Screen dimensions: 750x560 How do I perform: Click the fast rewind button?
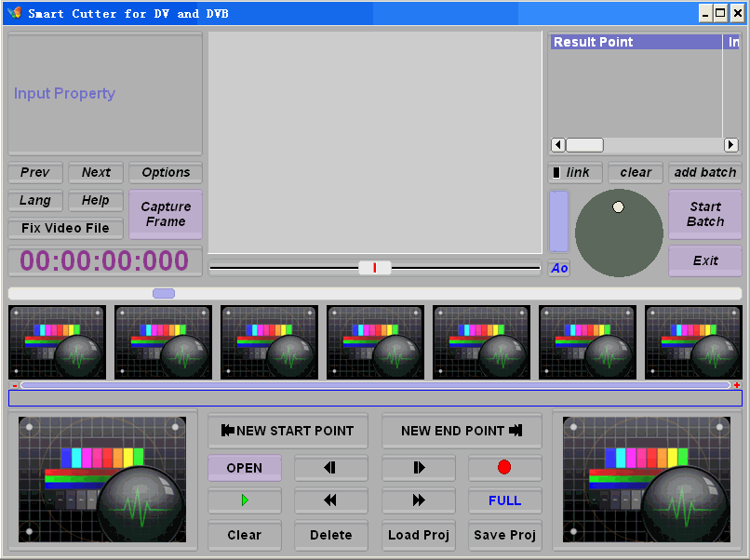[x=330, y=500]
